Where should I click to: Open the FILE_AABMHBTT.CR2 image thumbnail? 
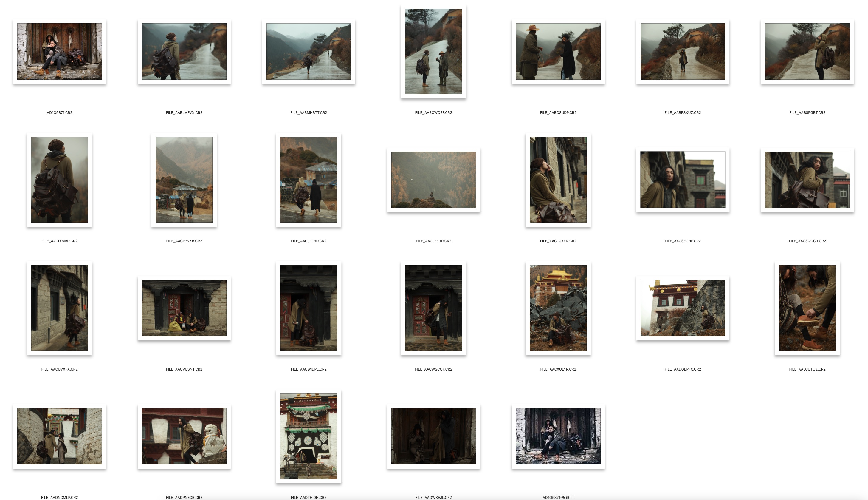(309, 52)
